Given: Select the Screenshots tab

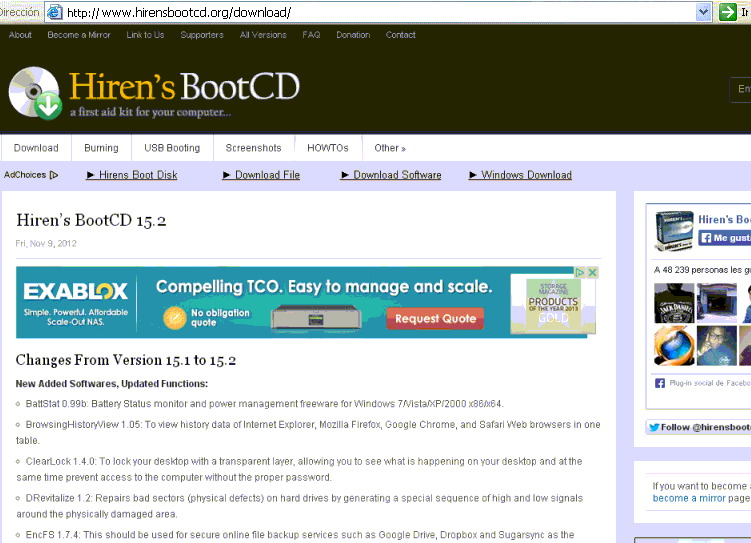Looking at the screenshot, I should (x=253, y=148).
